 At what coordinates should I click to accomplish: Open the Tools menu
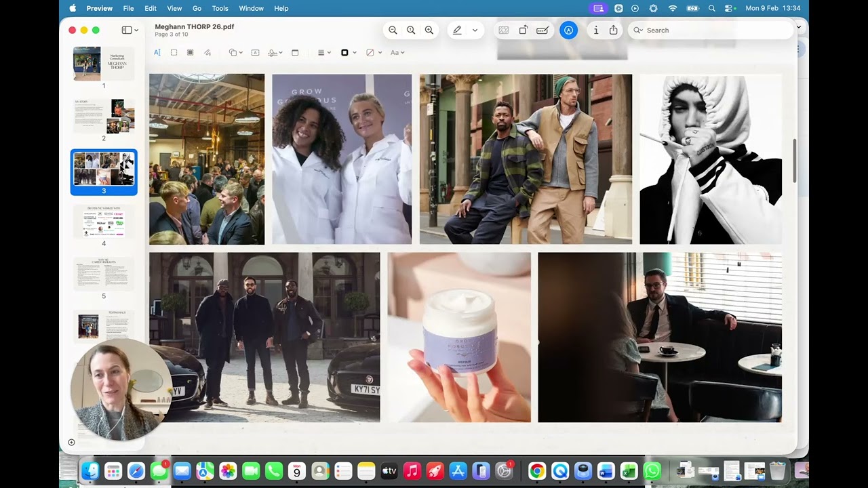coord(220,8)
